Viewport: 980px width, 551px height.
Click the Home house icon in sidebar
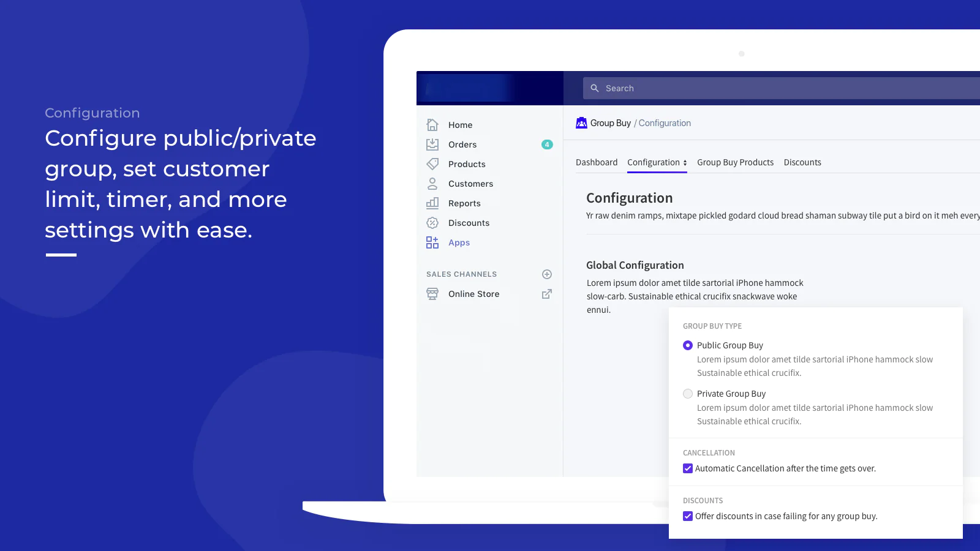pos(432,125)
